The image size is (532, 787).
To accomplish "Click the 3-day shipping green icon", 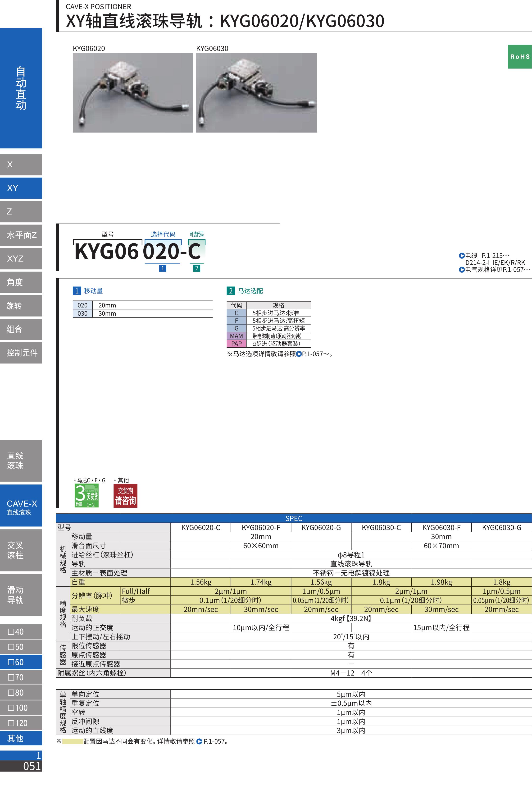I will (86, 495).
